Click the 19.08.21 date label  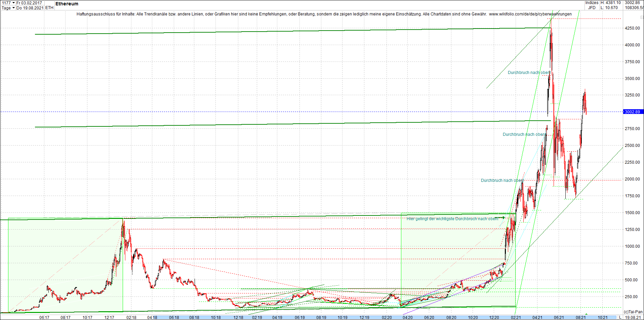tap(633, 317)
